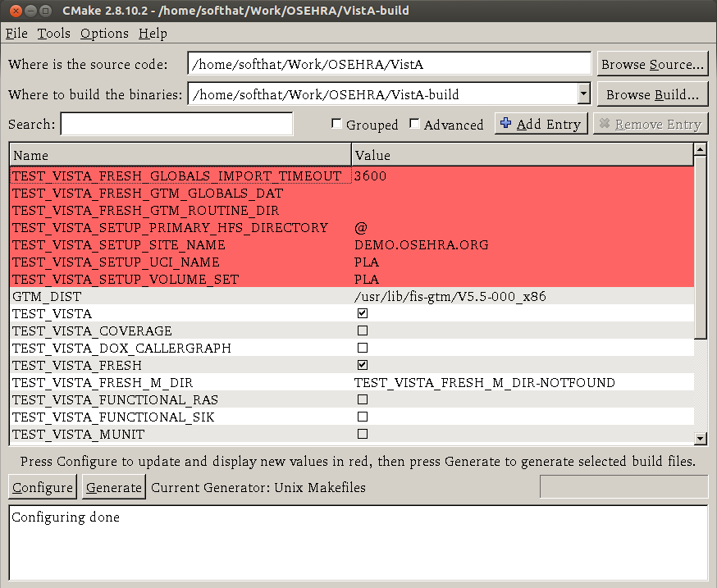Uncheck the TEST_VISTA_FRESH checkbox

click(363, 365)
